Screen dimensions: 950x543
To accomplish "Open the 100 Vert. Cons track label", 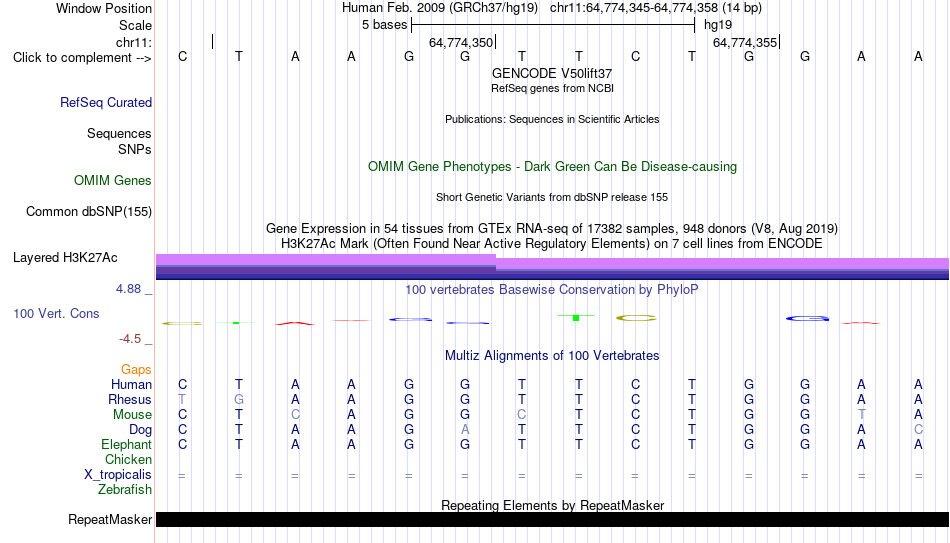I will click(56, 313).
